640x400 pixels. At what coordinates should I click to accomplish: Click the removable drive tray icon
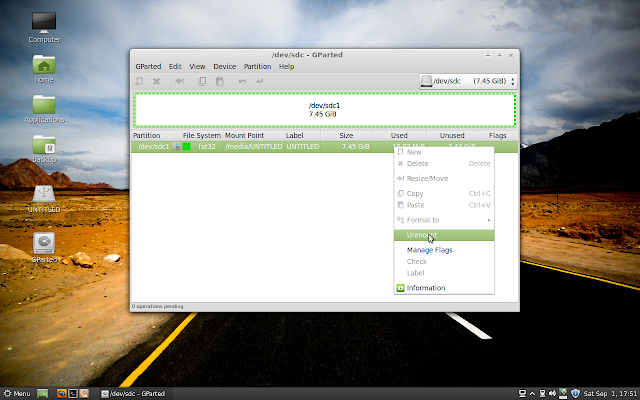542,394
